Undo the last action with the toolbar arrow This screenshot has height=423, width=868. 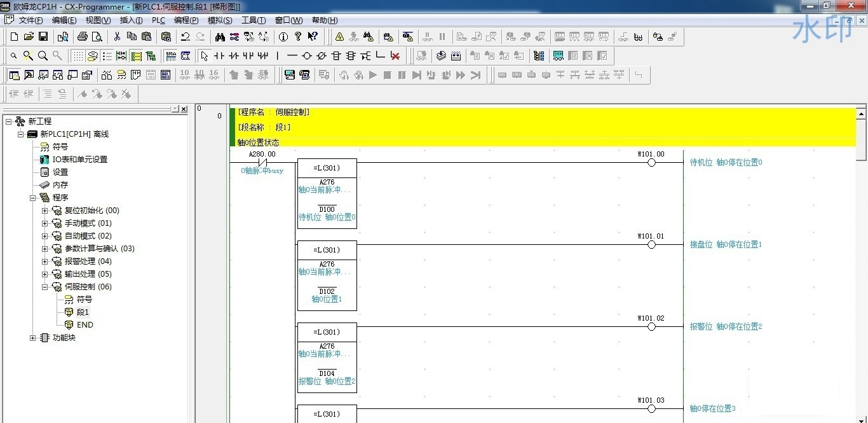186,37
